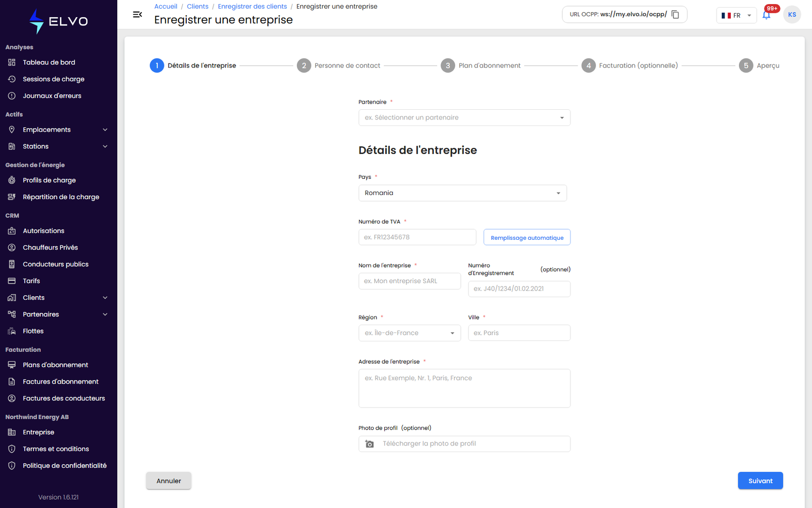Focus the Adresse de l'entreprise textarea
Screen dimensions: 812x508
pyautogui.click(x=464, y=388)
